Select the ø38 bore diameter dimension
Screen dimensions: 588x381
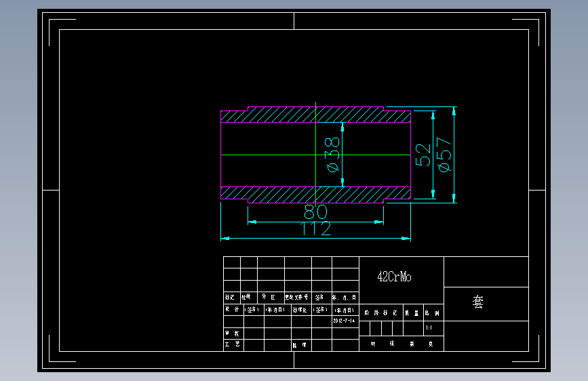click(332, 155)
